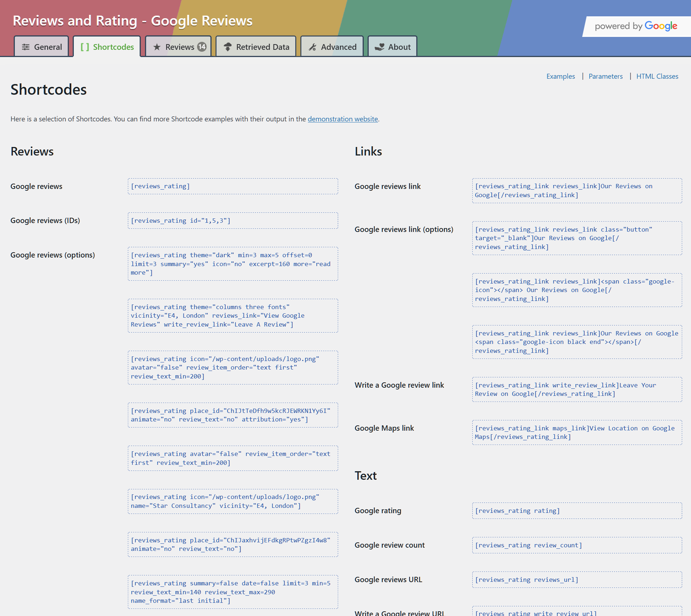Jump to Parameters section link
The height and width of the screenshot is (616, 691).
tap(605, 76)
